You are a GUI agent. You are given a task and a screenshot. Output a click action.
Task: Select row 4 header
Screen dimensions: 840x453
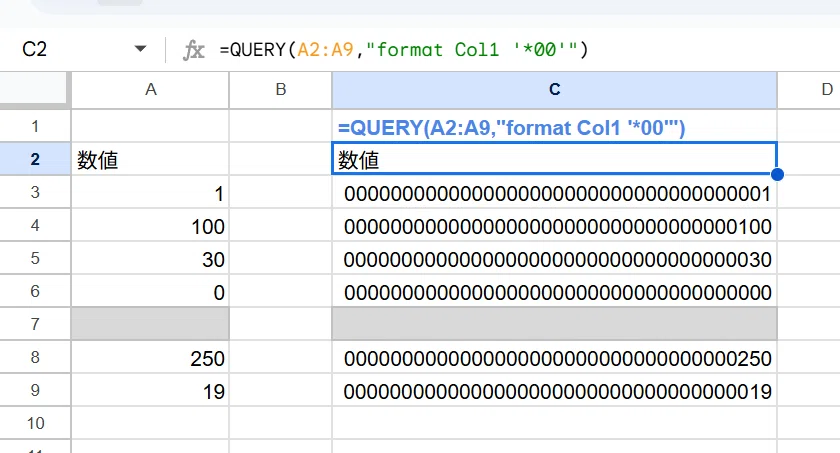tap(35, 225)
